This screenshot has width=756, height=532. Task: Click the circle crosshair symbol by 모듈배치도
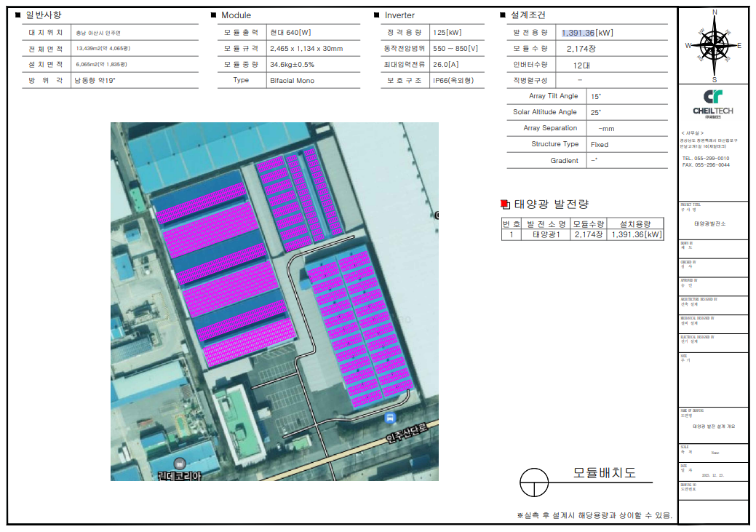coord(534,482)
